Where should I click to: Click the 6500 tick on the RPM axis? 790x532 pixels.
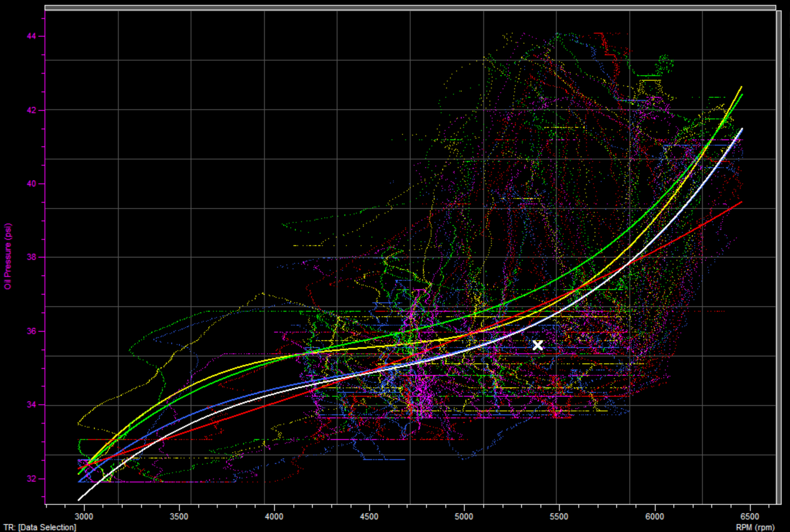749,517
